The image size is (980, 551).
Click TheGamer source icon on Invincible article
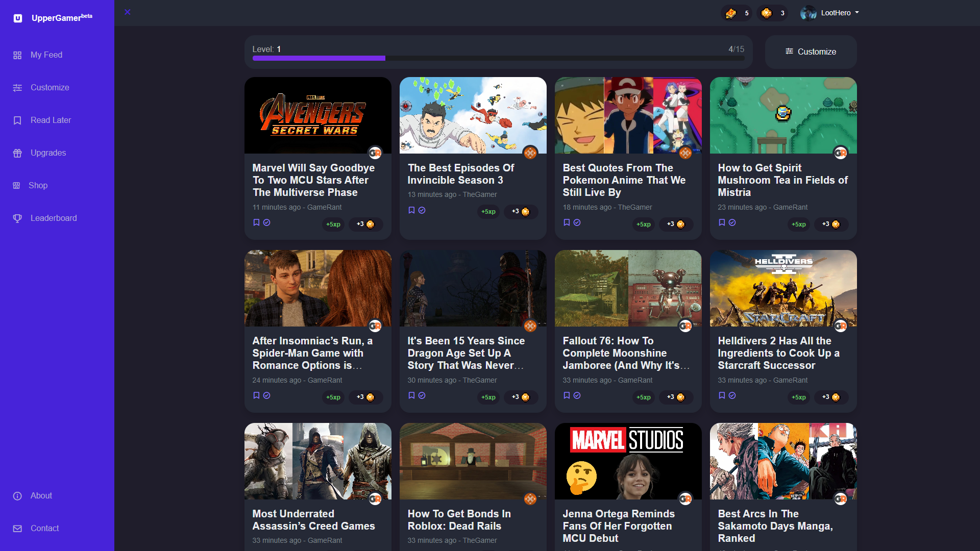tap(530, 153)
